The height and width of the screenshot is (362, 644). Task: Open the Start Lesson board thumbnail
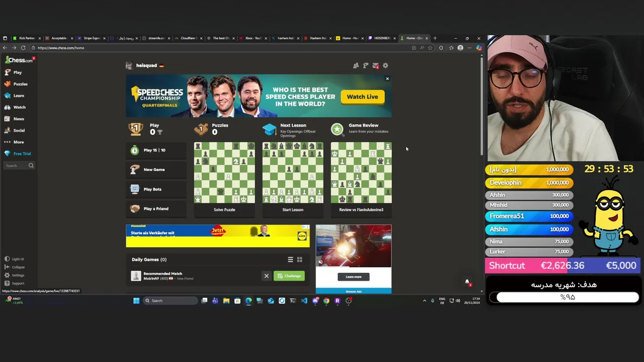293,172
